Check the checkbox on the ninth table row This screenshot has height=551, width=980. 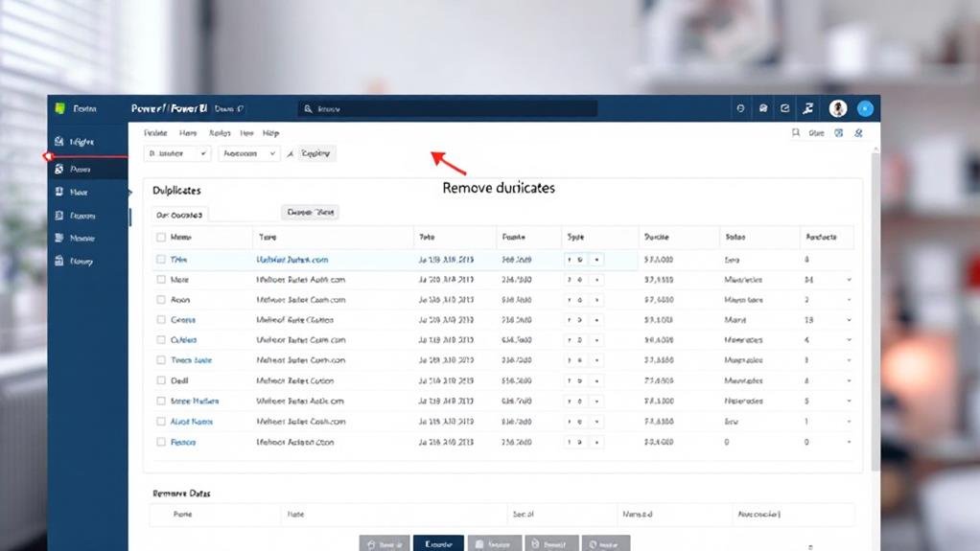tap(161, 422)
